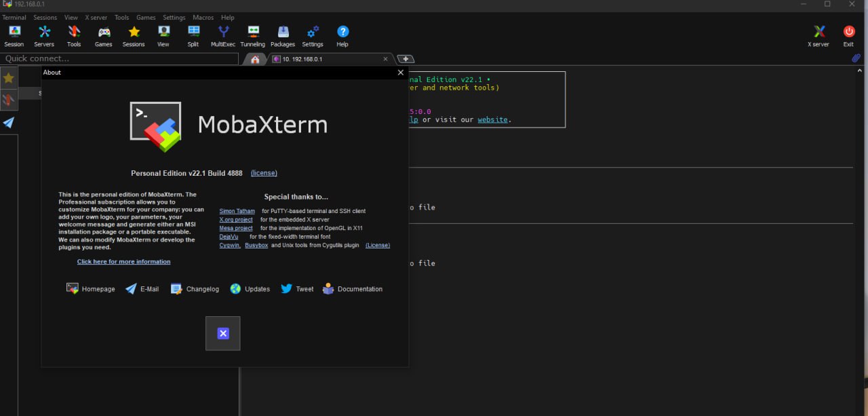Maximize the MobaXterm window
The image size is (868, 416).
[827, 4]
